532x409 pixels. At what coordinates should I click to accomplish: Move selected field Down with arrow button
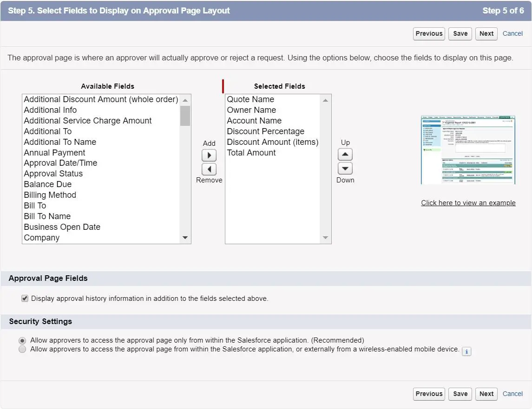(345, 169)
